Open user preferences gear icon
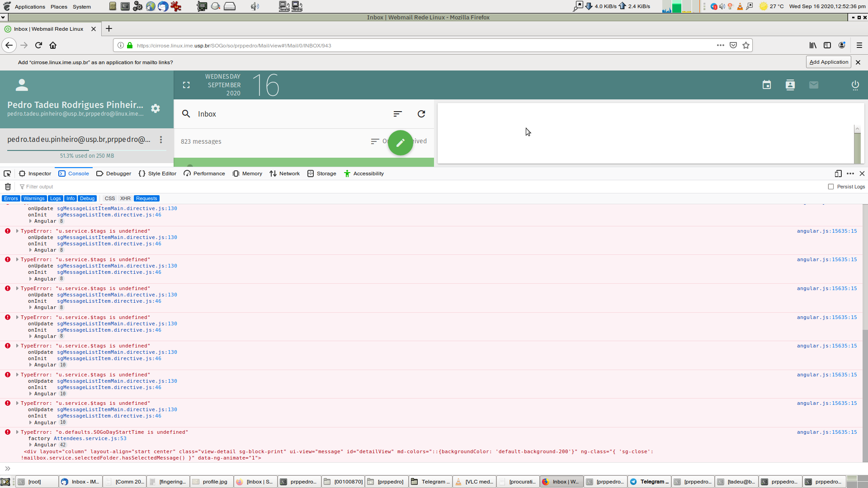868x488 pixels. 156,108
